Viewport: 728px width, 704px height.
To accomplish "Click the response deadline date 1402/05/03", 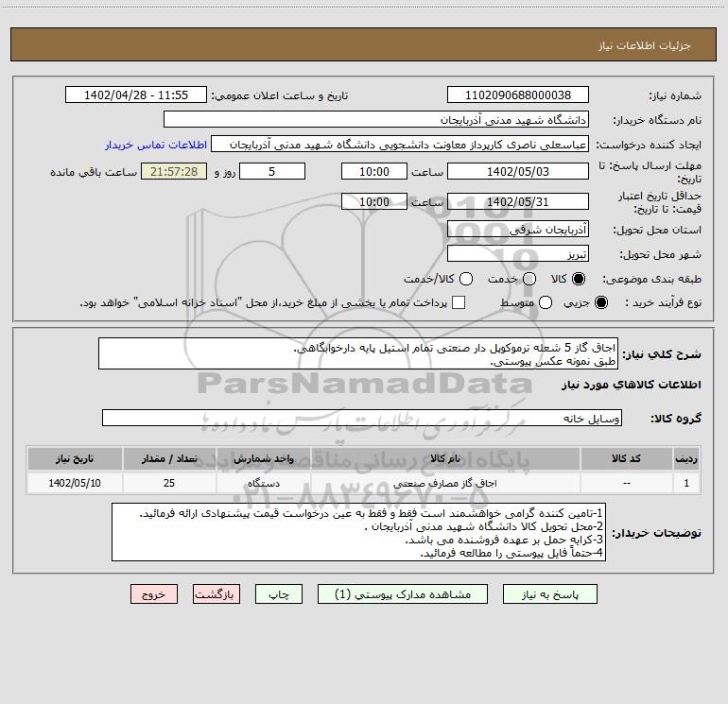I will pyautogui.click(x=518, y=171).
